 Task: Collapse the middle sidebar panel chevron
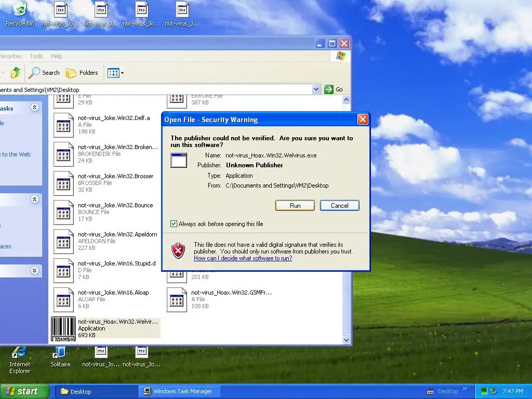34,199
